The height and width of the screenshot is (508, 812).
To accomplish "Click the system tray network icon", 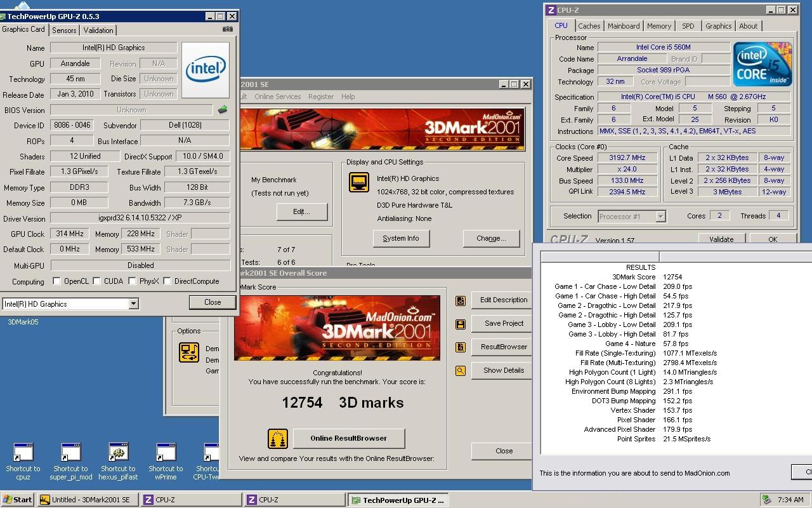I will pos(767,500).
